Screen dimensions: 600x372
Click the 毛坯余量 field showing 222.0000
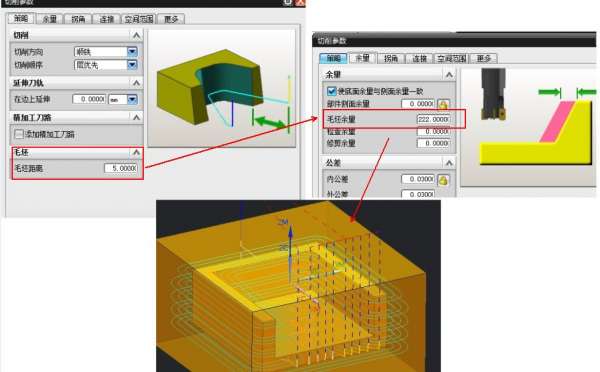[433, 119]
